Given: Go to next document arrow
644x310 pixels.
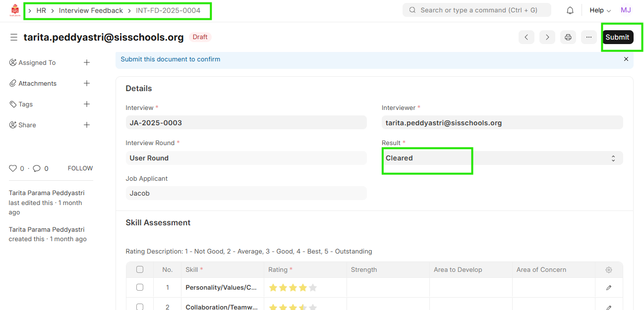Looking at the screenshot, I should 547,37.
